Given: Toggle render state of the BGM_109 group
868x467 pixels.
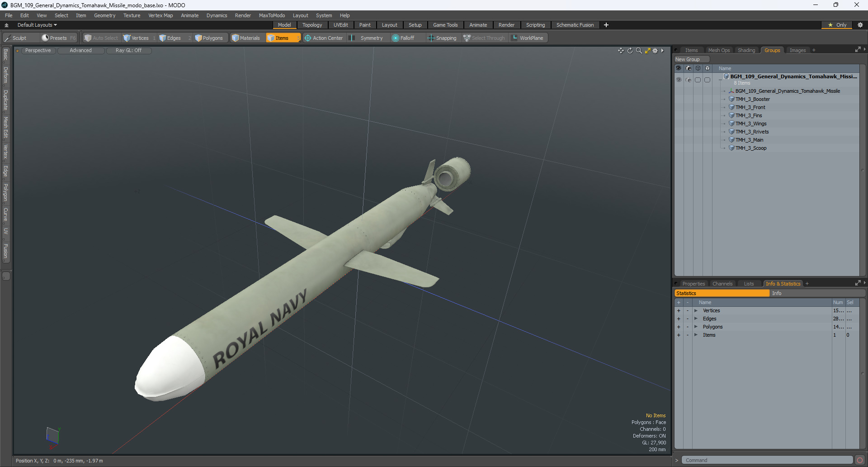Looking at the screenshot, I should point(689,80).
